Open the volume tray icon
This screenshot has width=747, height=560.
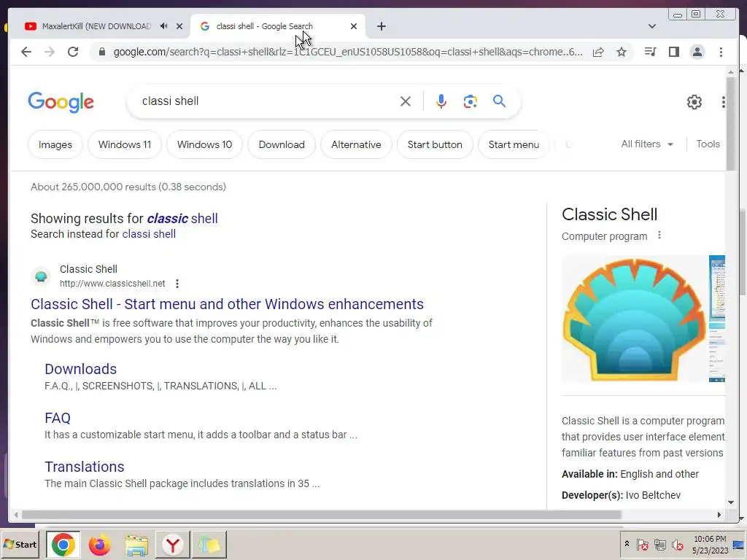coord(677,545)
